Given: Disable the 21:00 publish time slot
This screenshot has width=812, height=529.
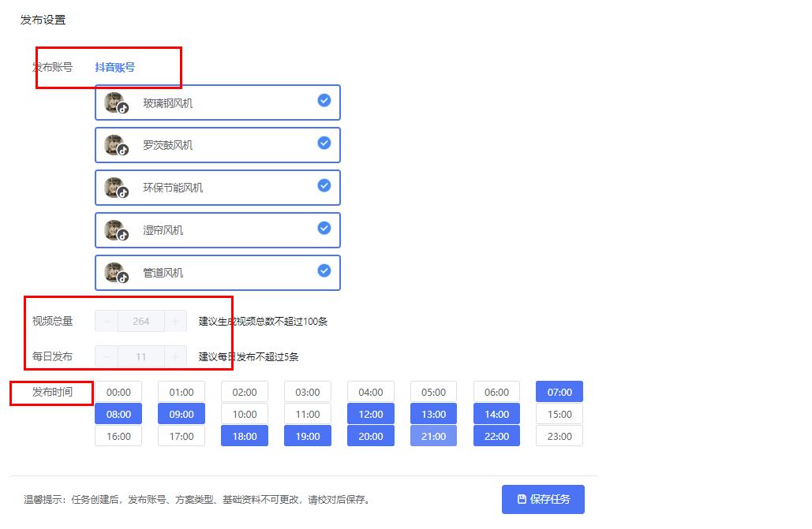Looking at the screenshot, I should tap(433, 435).
